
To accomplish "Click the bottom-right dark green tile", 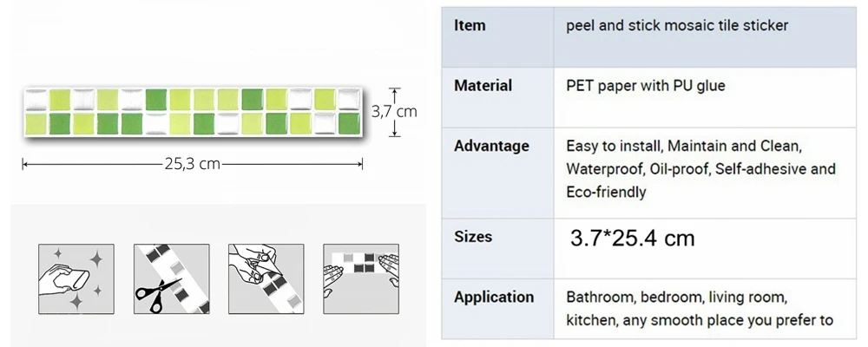I will [349, 123].
